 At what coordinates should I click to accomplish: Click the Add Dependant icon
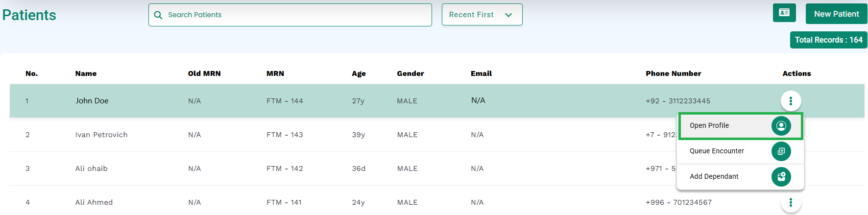click(x=781, y=177)
